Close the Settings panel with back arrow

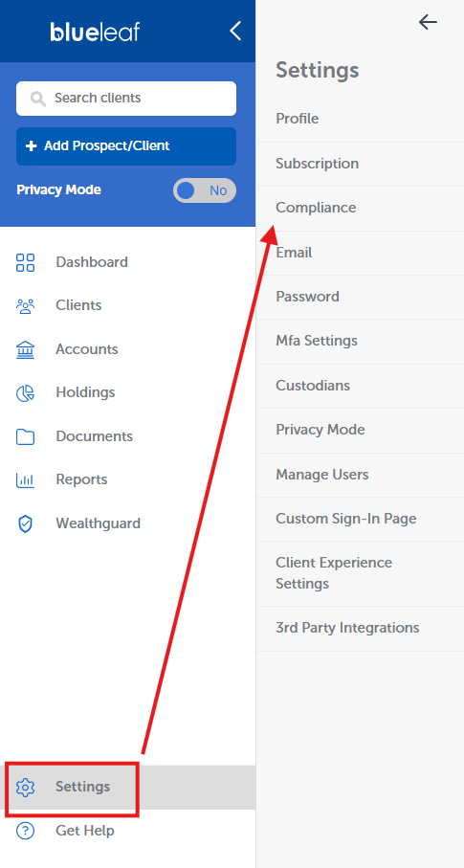428,22
